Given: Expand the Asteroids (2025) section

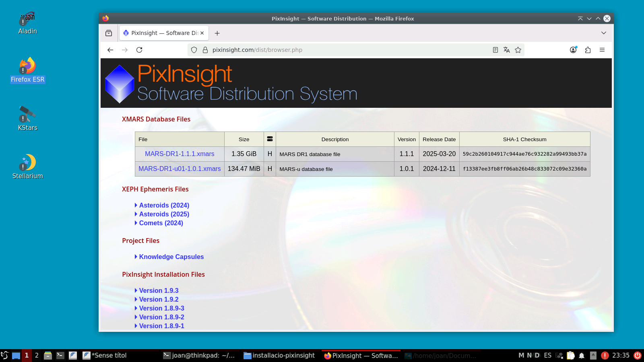Looking at the screenshot, I should pos(164,214).
